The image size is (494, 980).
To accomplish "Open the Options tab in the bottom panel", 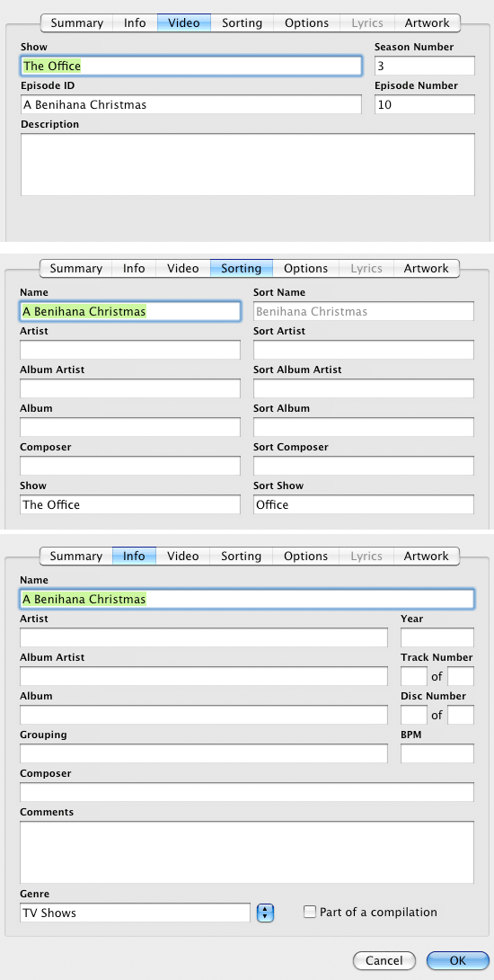I will coord(306,556).
